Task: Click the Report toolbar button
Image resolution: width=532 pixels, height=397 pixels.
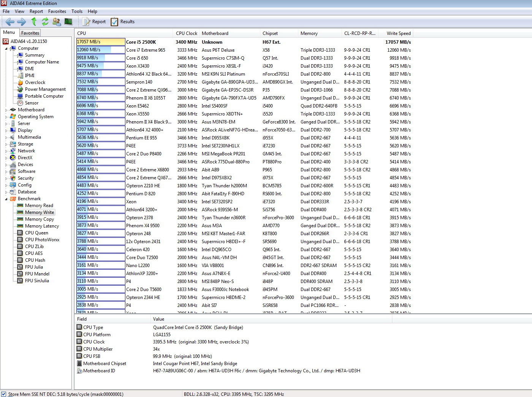Action: pos(94,22)
